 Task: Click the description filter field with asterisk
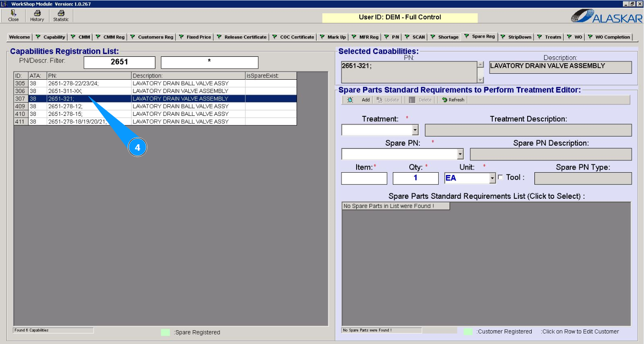[x=209, y=62]
